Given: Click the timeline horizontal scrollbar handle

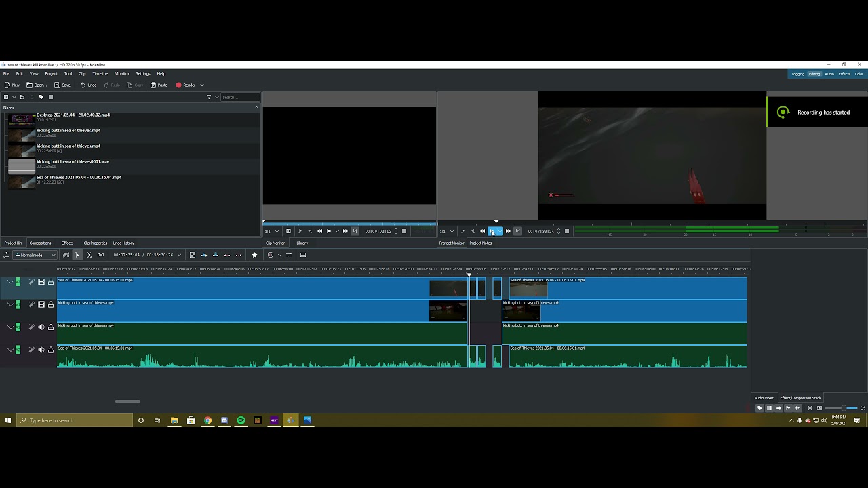Looking at the screenshot, I should [127, 401].
